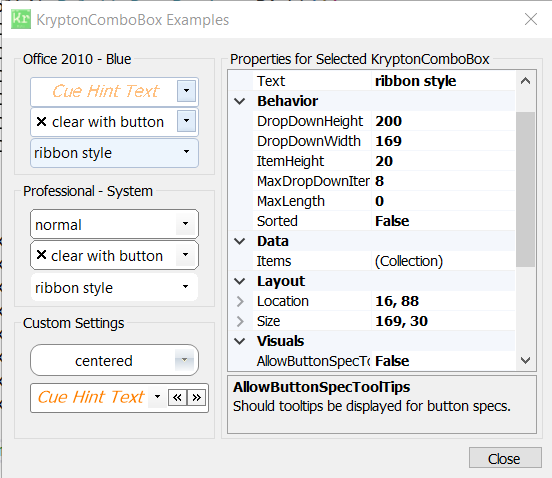Click the ItemHeight property name
Image resolution: width=552 pixels, height=478 pixels.
290,162
